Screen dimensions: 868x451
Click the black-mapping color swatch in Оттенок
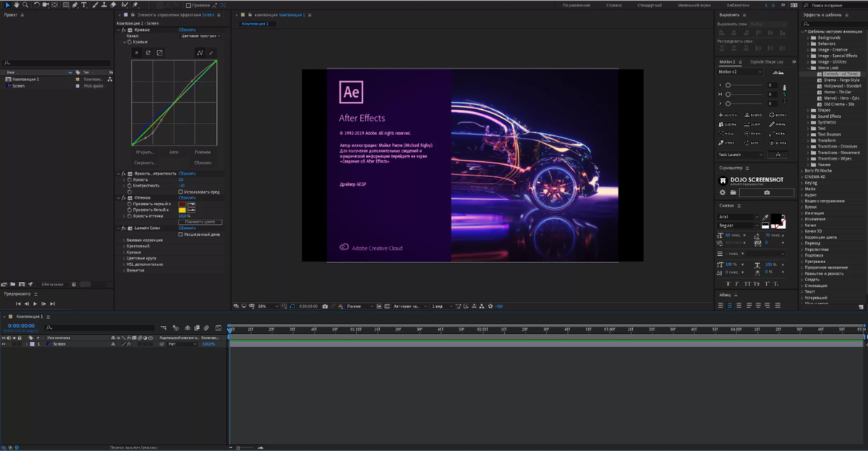(x=182, y=204)
